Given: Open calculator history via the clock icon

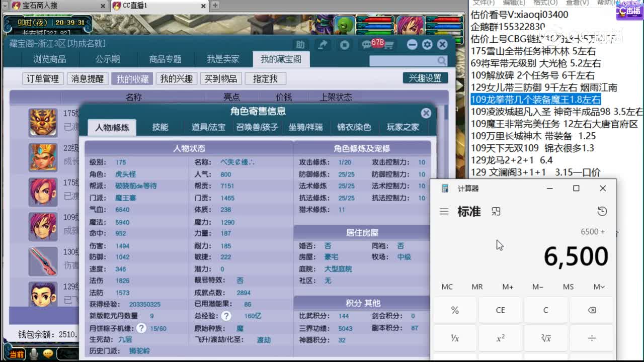Looking at the screenshot, I should 602,212.
